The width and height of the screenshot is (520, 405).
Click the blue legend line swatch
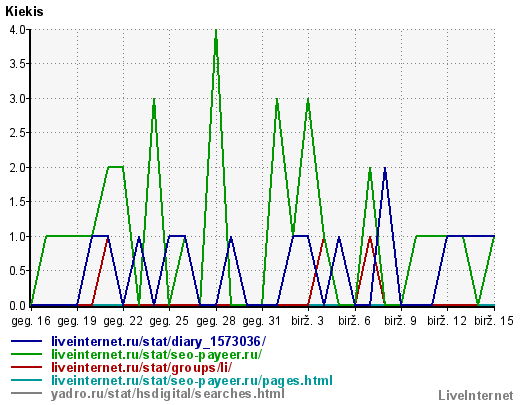[x=26, y=341]
